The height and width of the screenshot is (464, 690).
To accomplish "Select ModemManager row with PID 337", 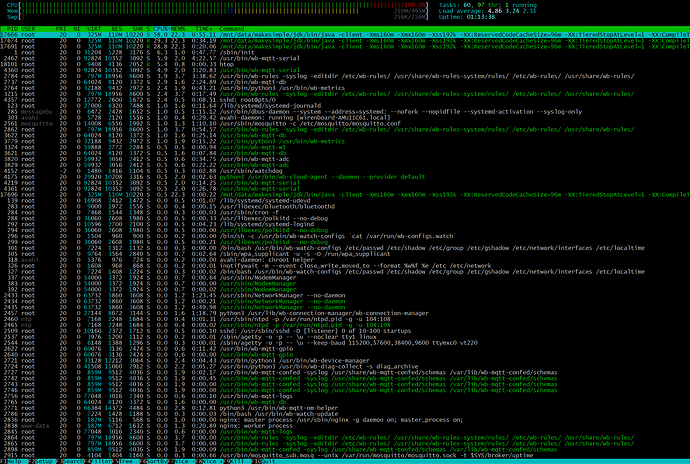I will [345, 278].
